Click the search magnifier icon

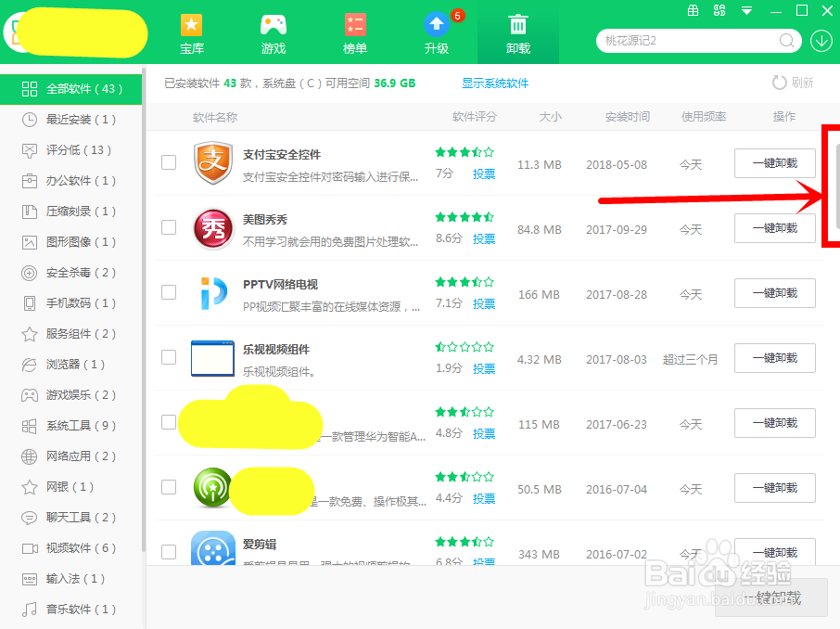pyautogui.click(x=786, y=41)
